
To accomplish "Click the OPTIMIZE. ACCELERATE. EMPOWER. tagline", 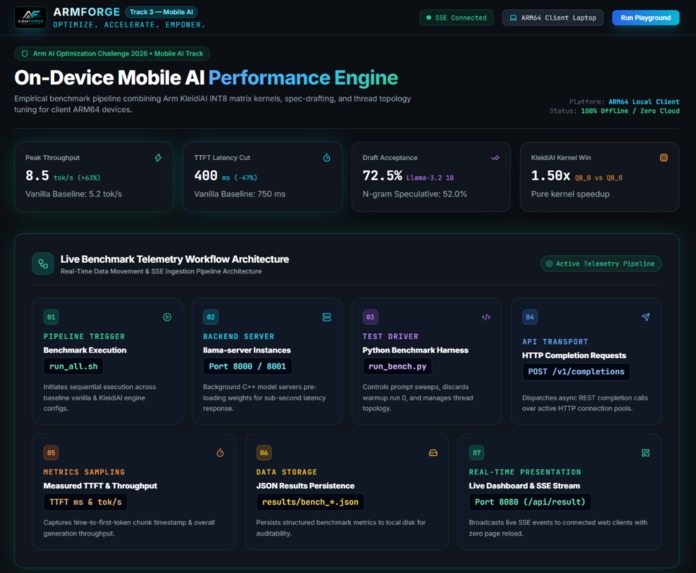I will [129, 25].
